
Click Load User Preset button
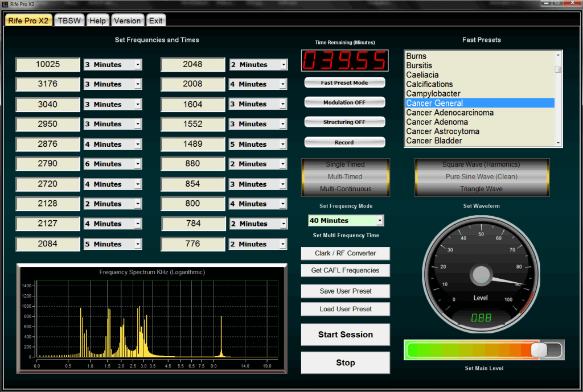pos(346,309)
